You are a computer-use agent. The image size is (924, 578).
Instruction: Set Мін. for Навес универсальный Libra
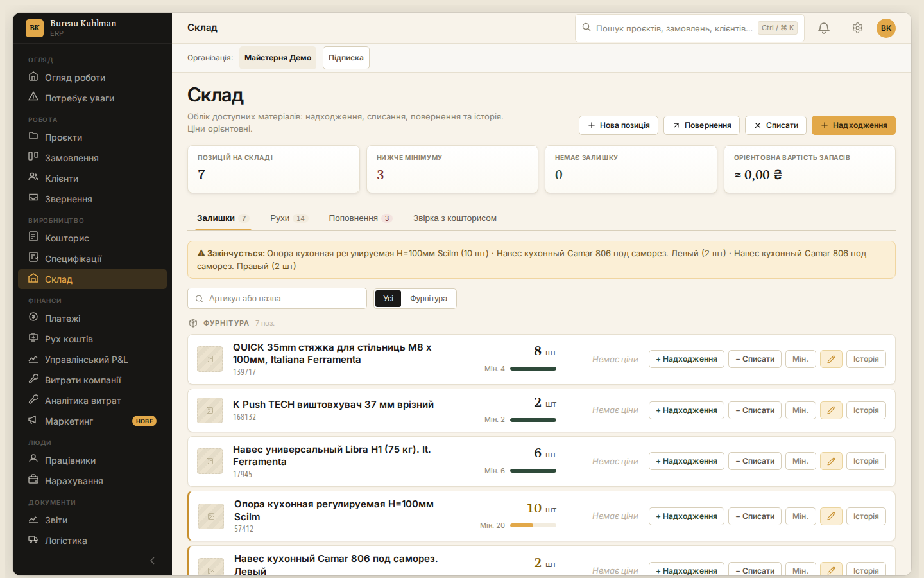(x=801, y=461)
